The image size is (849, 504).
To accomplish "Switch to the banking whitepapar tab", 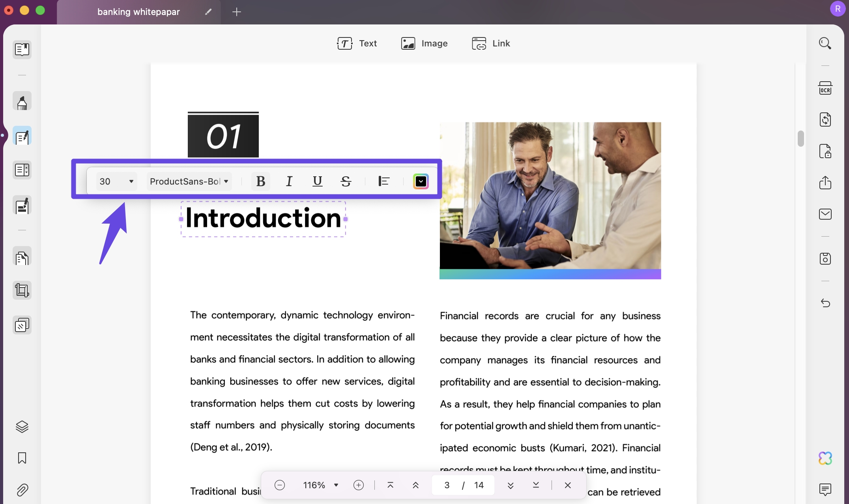I will click(x=138, y=12).
